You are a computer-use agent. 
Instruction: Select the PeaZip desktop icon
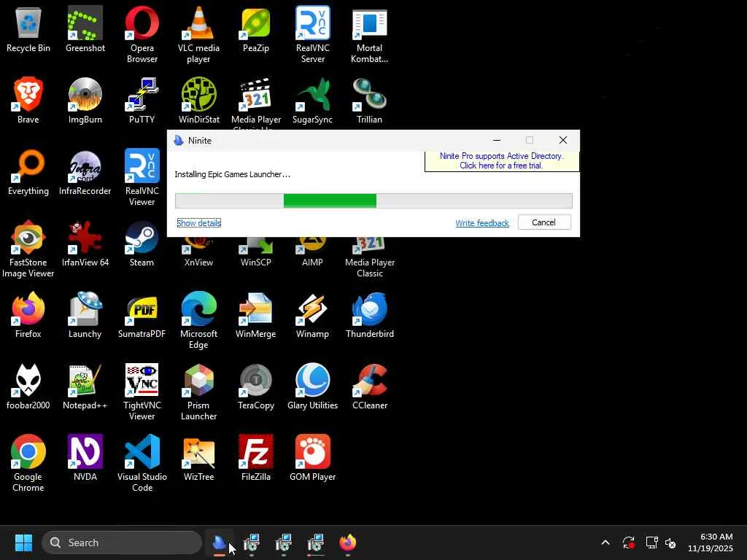[256, 29]
